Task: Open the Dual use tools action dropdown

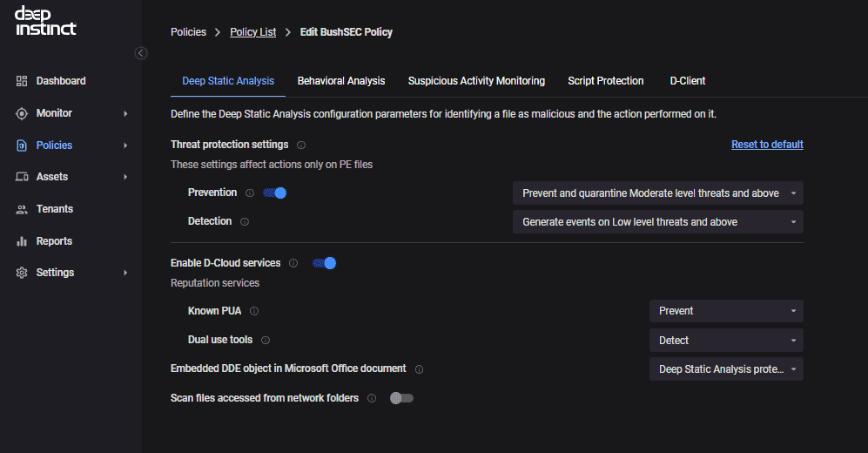Action: tap(726, 341)
